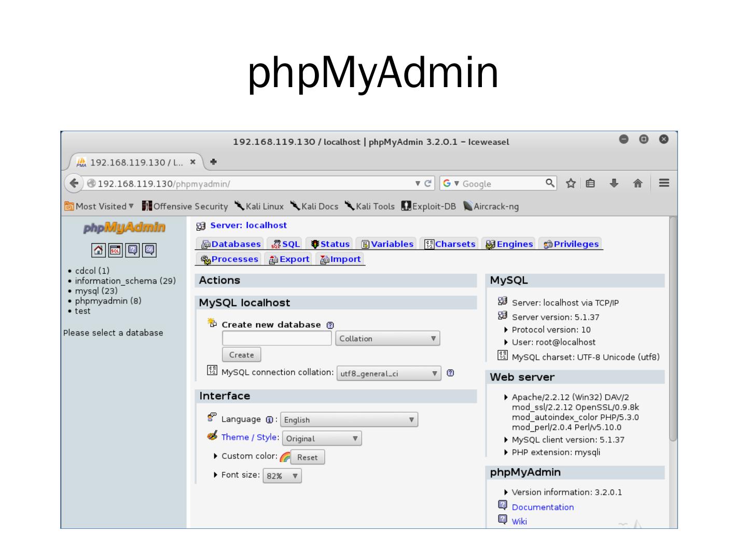Show bookmarks list icon

tap(590, 183)
